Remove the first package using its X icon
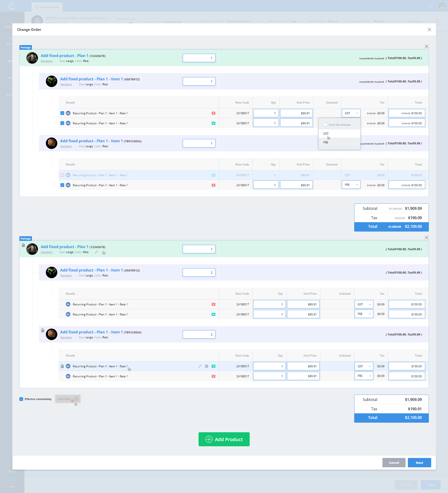This screenshot has width=448, height=493. pos(426,46)
